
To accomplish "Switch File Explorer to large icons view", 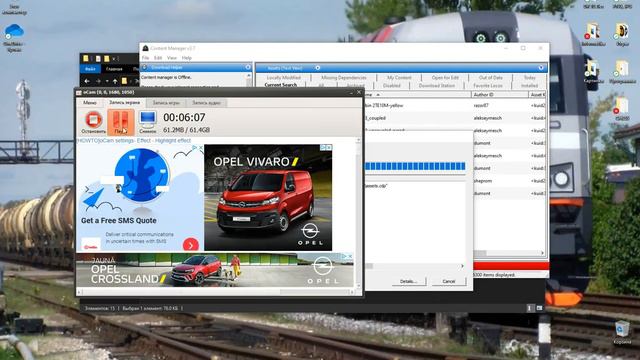I will (x=539, y=308).
